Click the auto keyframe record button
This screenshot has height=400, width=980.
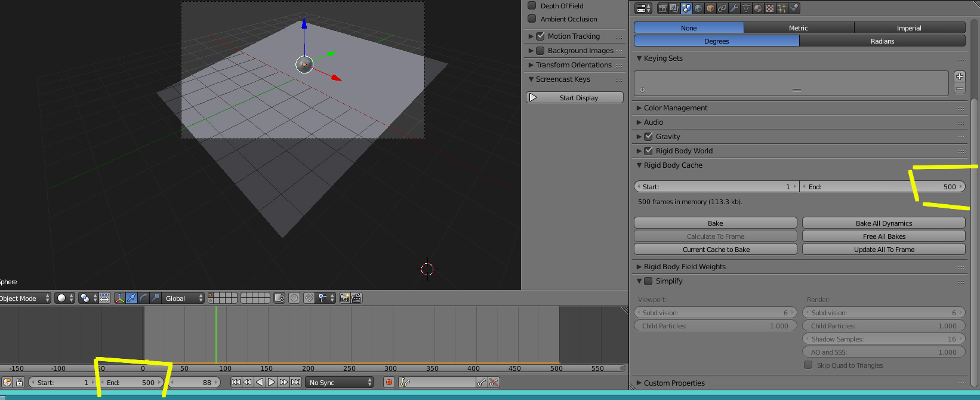tap(389, 382)
